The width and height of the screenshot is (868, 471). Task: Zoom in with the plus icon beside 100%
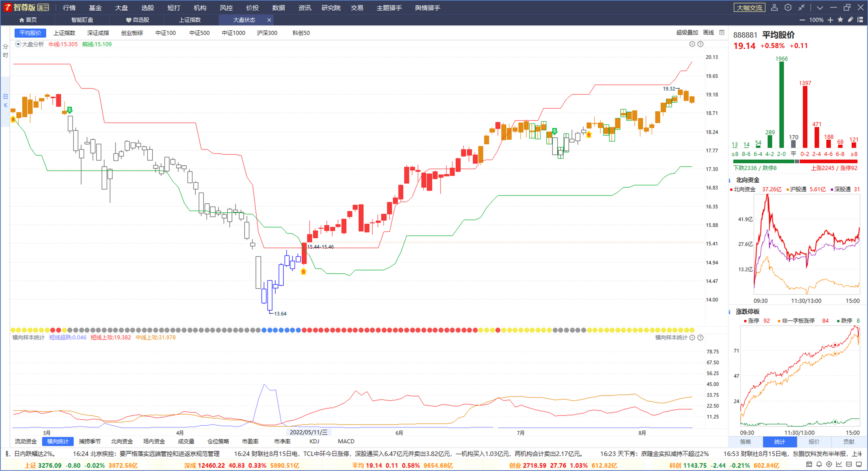(830, 20)
